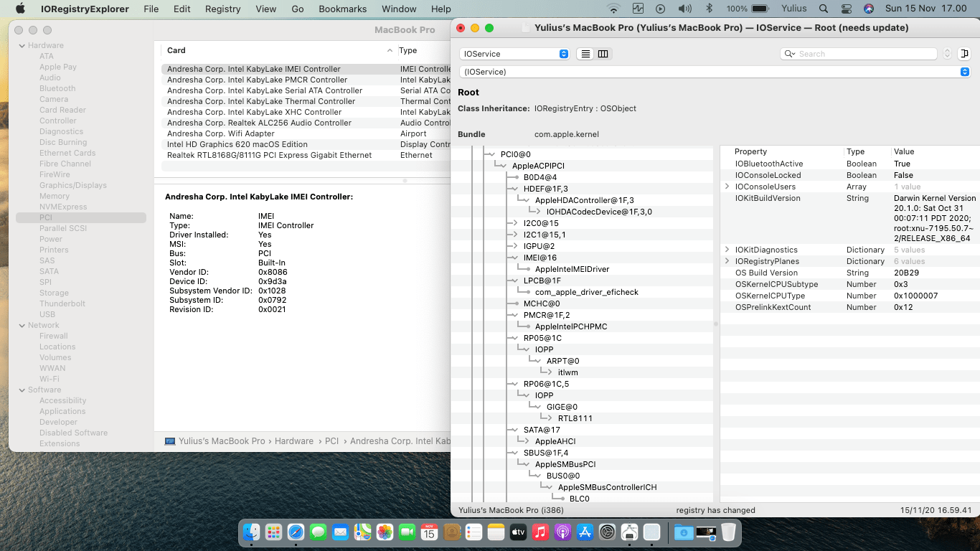This screenshot has height=551, width=980.
Task: Open Launchpad in the Dock
Action: 273,532
